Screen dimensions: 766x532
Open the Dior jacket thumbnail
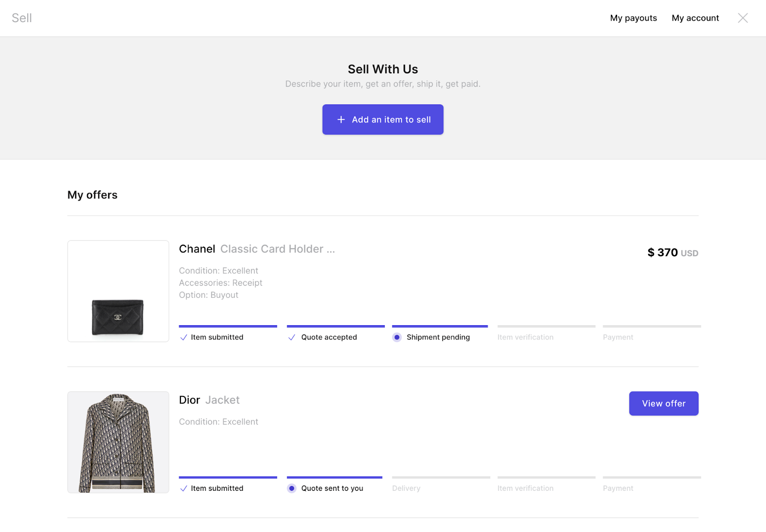(x=118, y=442)
